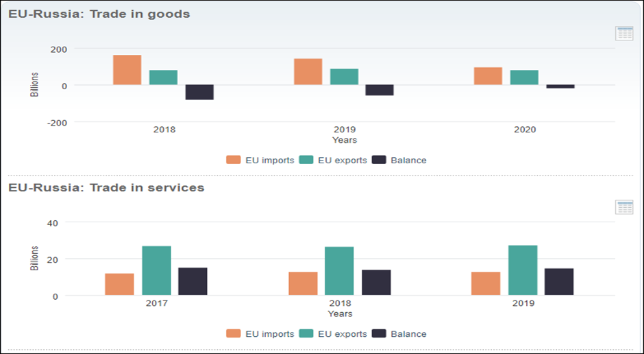Select the 2018 EU imports bar in goods chart
Screen dimensions: 644x354
click(127, 70)
